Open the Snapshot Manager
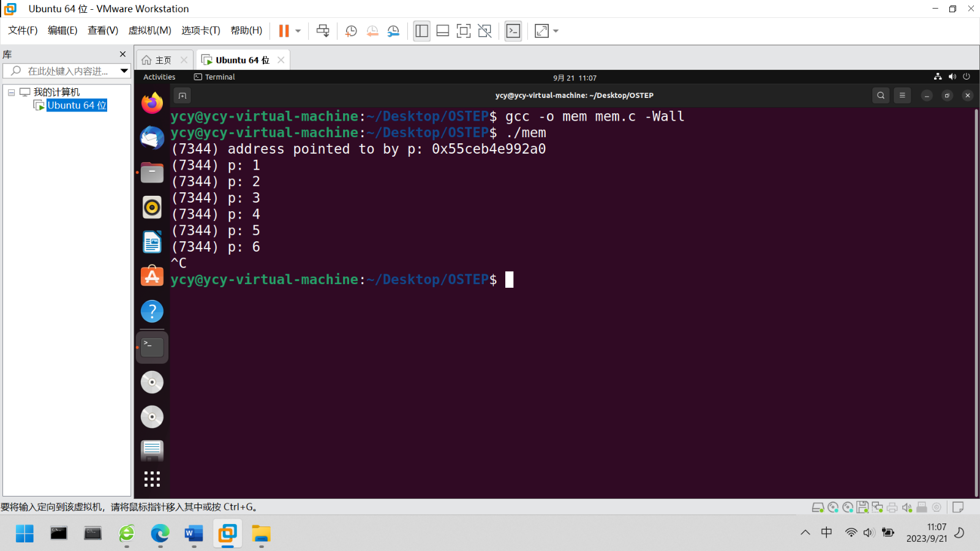Screen dimensions: 980x551 (394, 31)
